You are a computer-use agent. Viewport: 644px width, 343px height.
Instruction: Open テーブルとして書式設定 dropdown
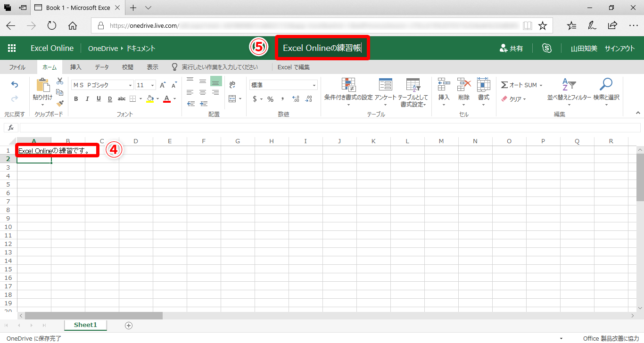413,92
